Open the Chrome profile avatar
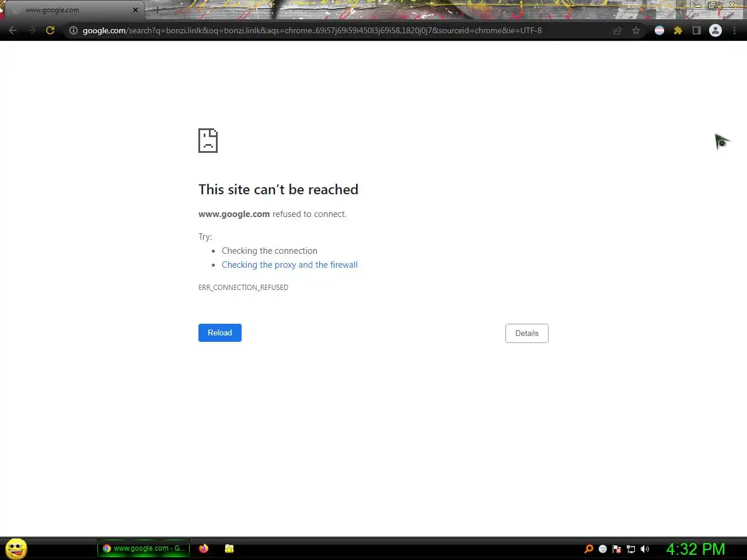This screenshot has width=747, height=560. [715, 30]
